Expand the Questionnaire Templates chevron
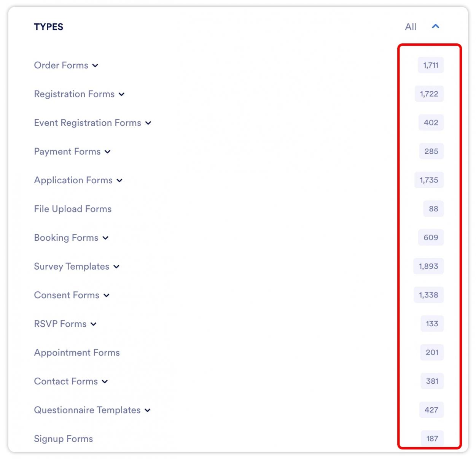 (x=148, y=410)
